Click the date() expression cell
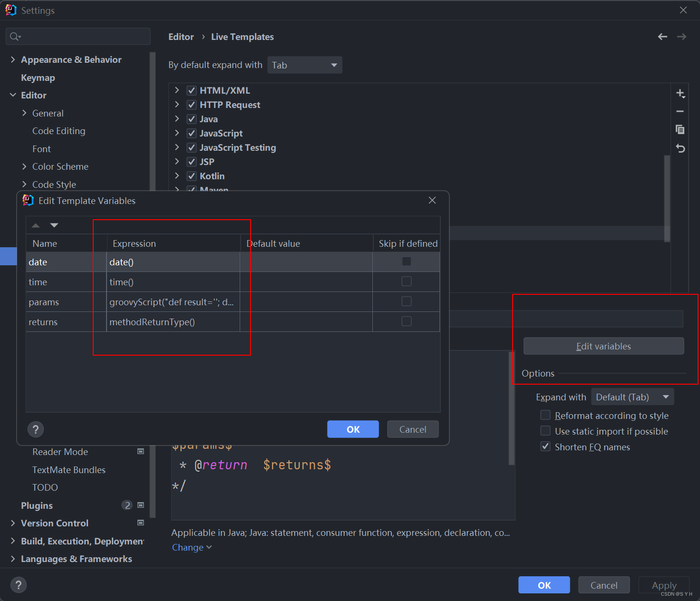Viewport: 700px width, 601px height. 173,262
